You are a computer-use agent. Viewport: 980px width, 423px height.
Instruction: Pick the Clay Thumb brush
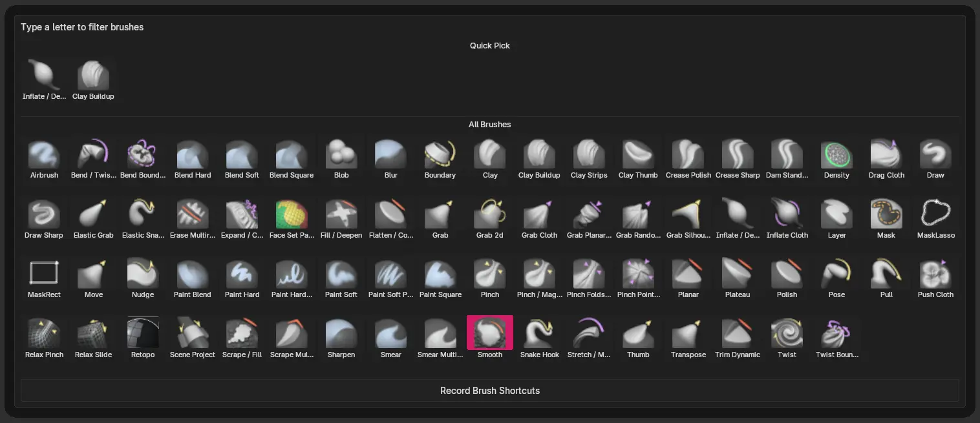[638, 159]
